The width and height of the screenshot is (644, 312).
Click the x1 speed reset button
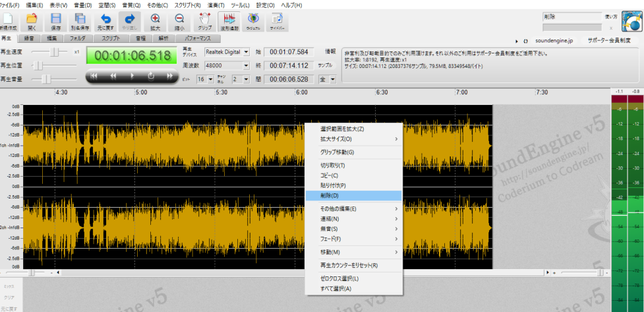[76, 52]
